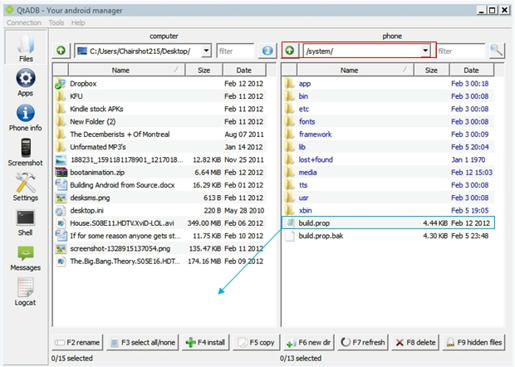515x367 pixels.
Task: Click F3 select all/none button
Action: [143, 342]
